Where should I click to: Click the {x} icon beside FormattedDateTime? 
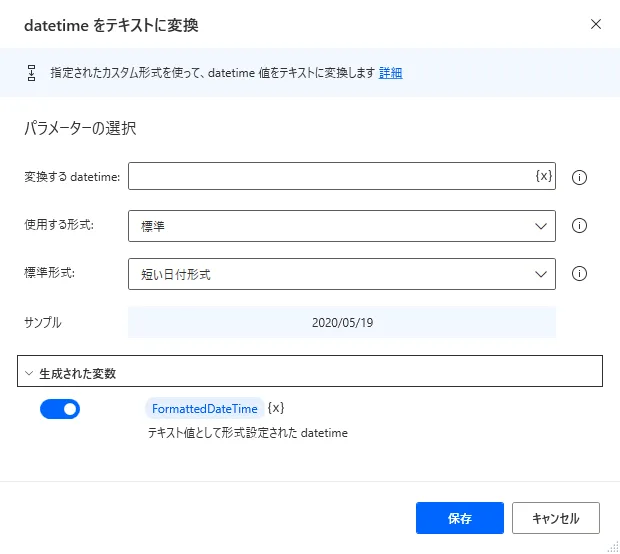coord(276,408)
